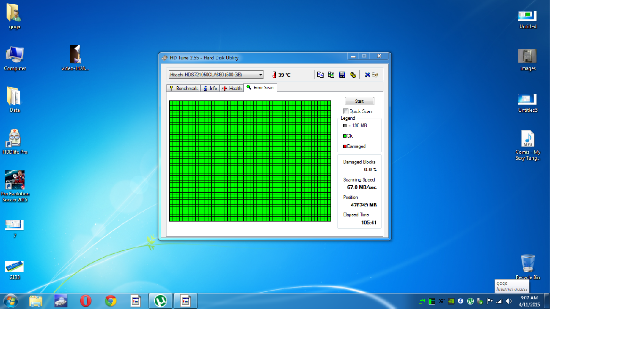Image resolution: width=644 pixels, height=362 pixels.
Task: Open uTorrent from the taskbar
Action: [161, 301]
